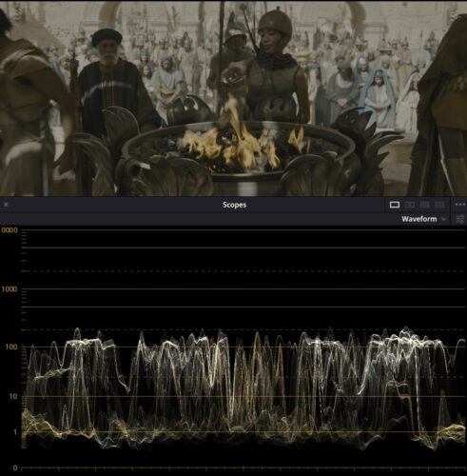Image resolution: width=467 pixels, height=476 pixels.
Task: Select the single scope view layout
Action: point(395,205)
